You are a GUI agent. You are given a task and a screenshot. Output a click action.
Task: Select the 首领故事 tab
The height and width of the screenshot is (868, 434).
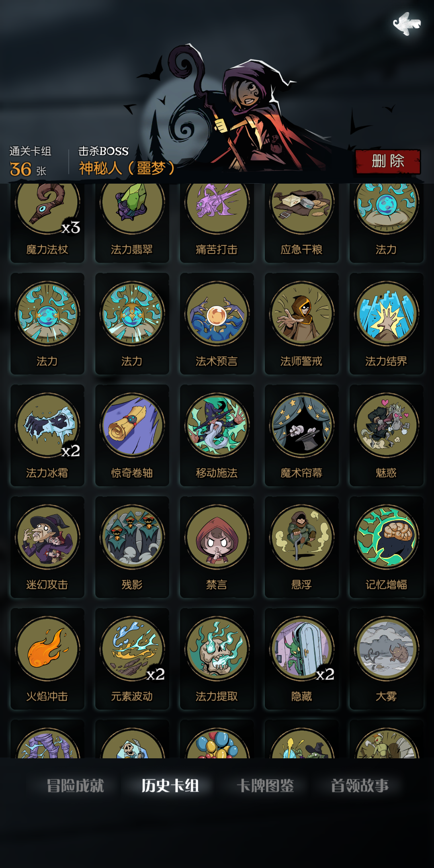[x=360, y=785]
